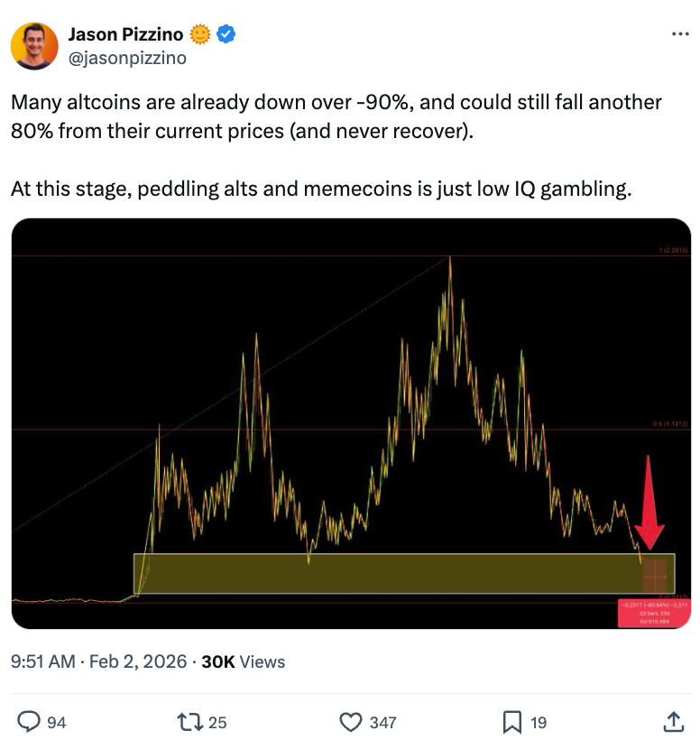Click the blue verified checkmark badge

227,35
